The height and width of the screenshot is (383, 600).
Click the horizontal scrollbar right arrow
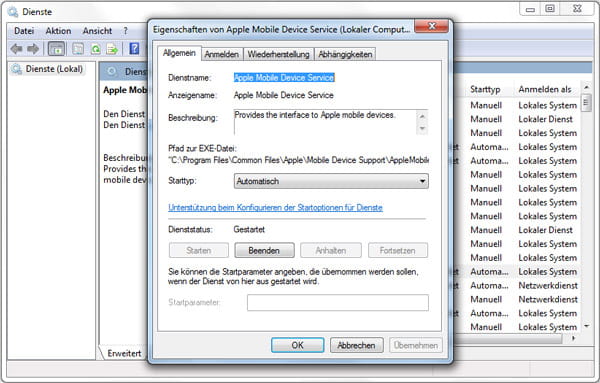[573, 338]
